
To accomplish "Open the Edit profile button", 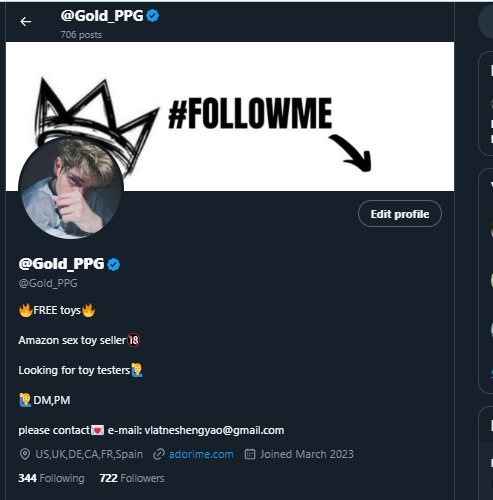I will [x=400, y=214].
